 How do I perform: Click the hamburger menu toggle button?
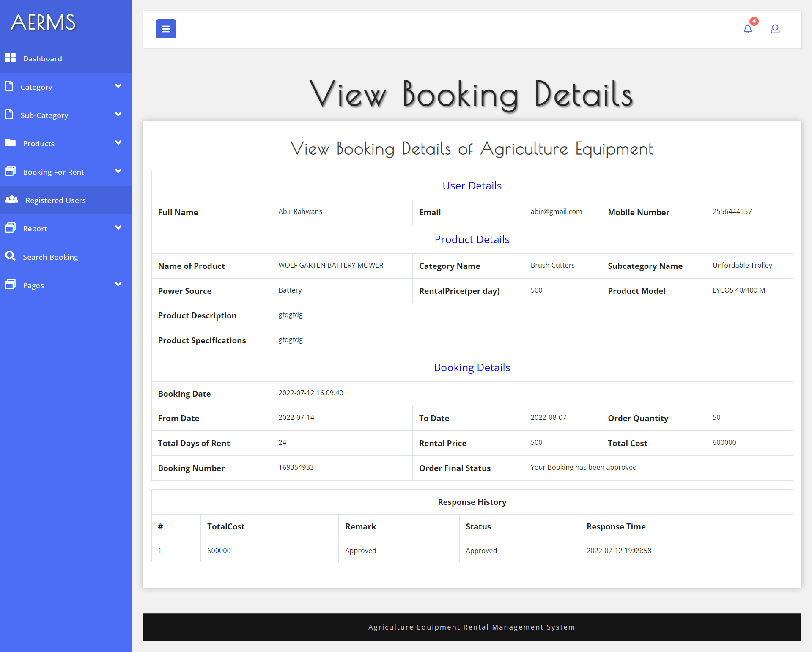point(166,29)
